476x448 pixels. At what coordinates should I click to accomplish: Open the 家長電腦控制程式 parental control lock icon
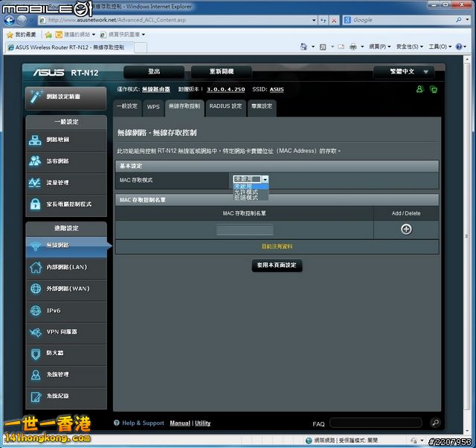coord(35,204)
